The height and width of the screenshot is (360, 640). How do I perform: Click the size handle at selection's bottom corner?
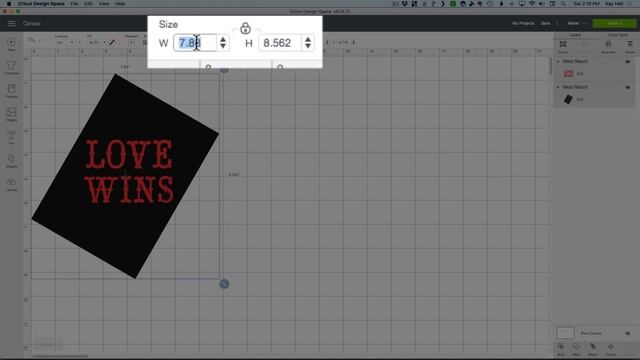pyautogui.click(x=224, y=284)
